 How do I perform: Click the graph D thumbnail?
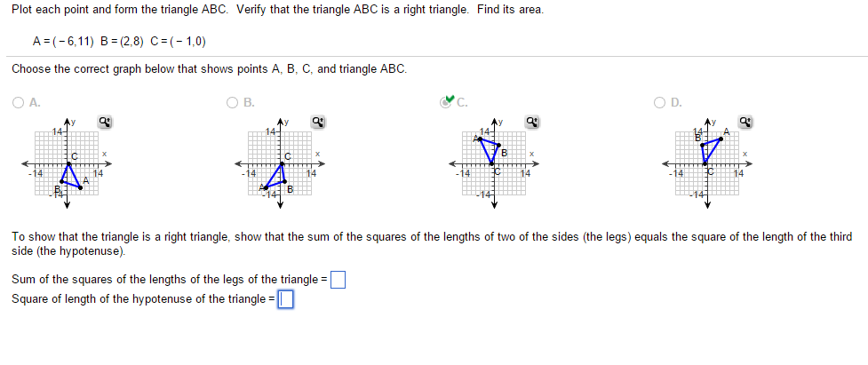pyautogui.click(x=707, y=163)
